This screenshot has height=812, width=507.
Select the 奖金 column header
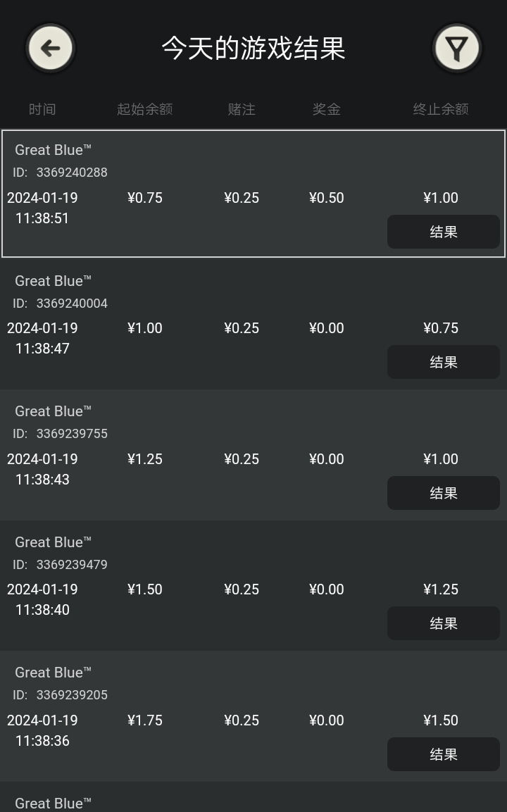pyautogui.click(x=326, y=109)
